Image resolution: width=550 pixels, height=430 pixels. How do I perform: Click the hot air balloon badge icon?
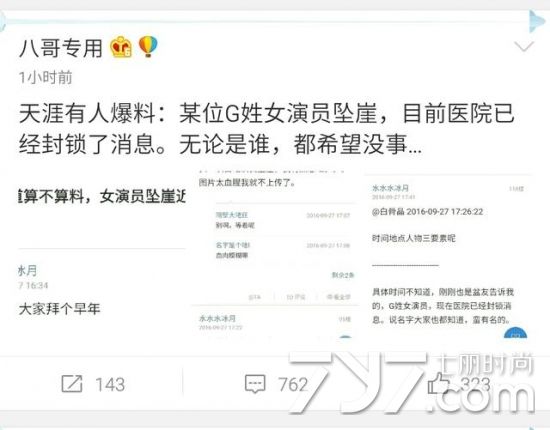click(x=148, y=46)
